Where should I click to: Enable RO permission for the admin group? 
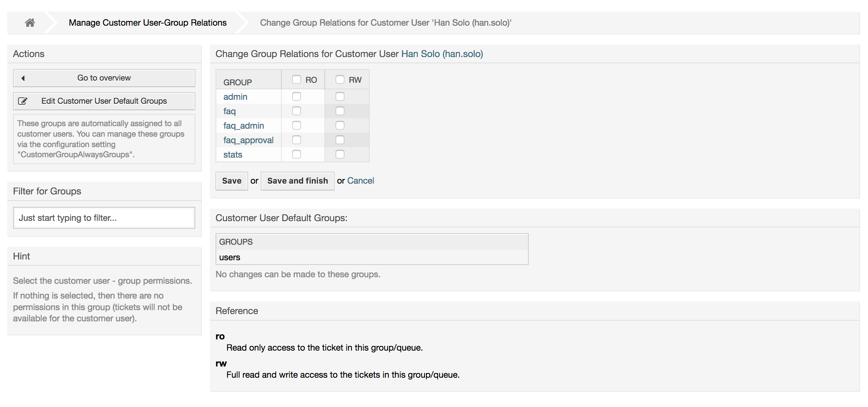pos(297,96)
